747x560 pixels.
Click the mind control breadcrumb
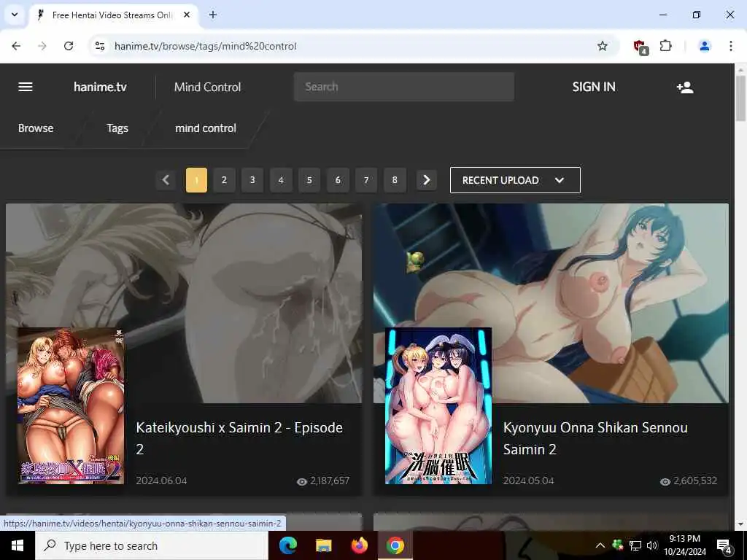point(205,128)
